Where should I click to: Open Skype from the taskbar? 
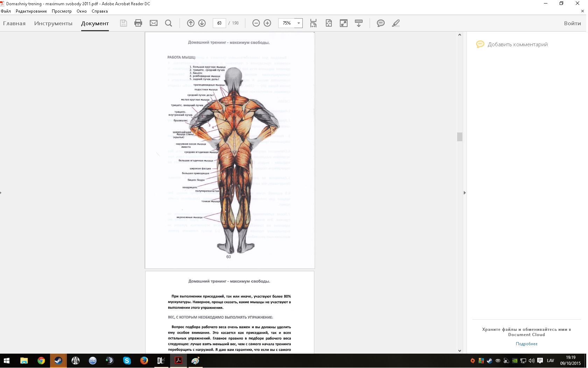point(127,361)
